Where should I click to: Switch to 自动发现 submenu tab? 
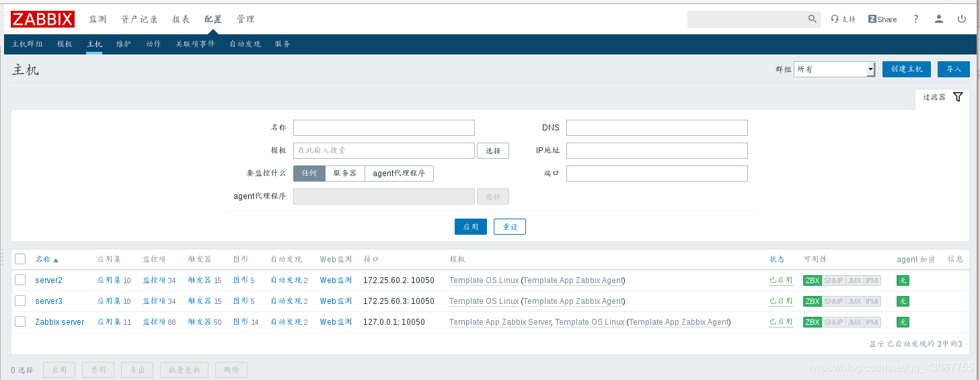pyautogui.click(x=245, y=44)
